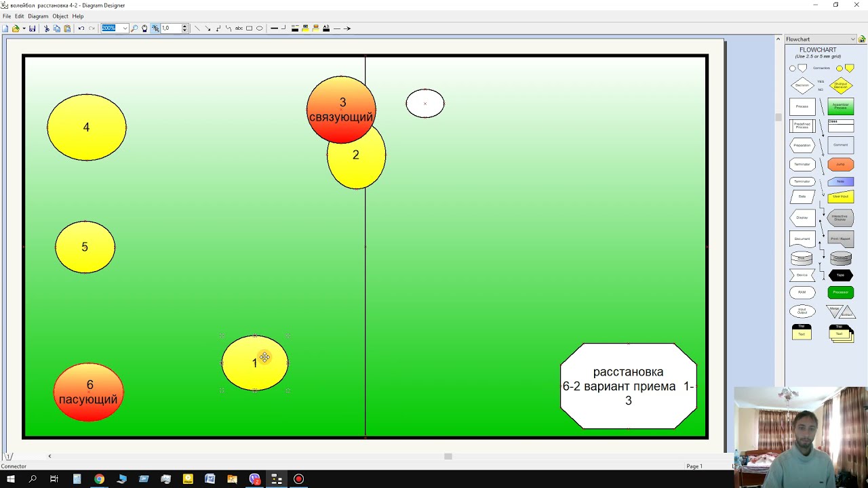868x488 pixels.
Task: Select the small white ellipse on court
Action: (425, 103)
